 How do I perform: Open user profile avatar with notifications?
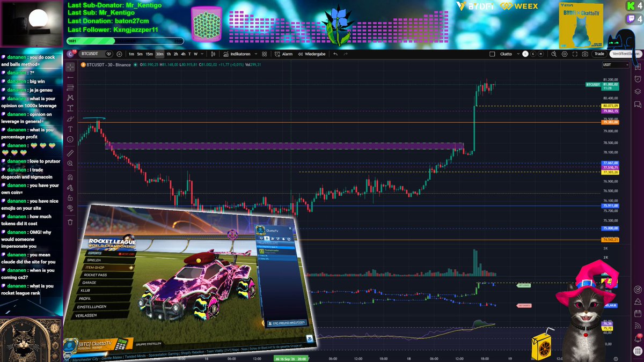70,54
